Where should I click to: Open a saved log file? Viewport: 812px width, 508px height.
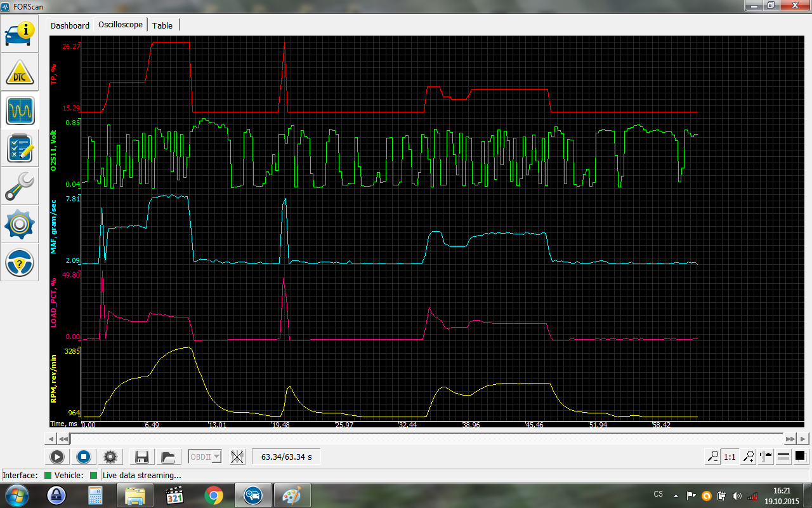click(168, 456)
